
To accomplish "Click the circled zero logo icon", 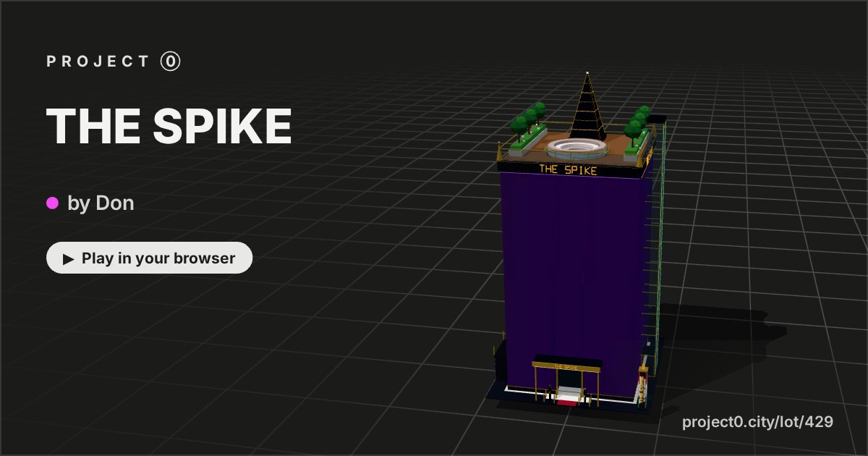I will click(171, 62).
